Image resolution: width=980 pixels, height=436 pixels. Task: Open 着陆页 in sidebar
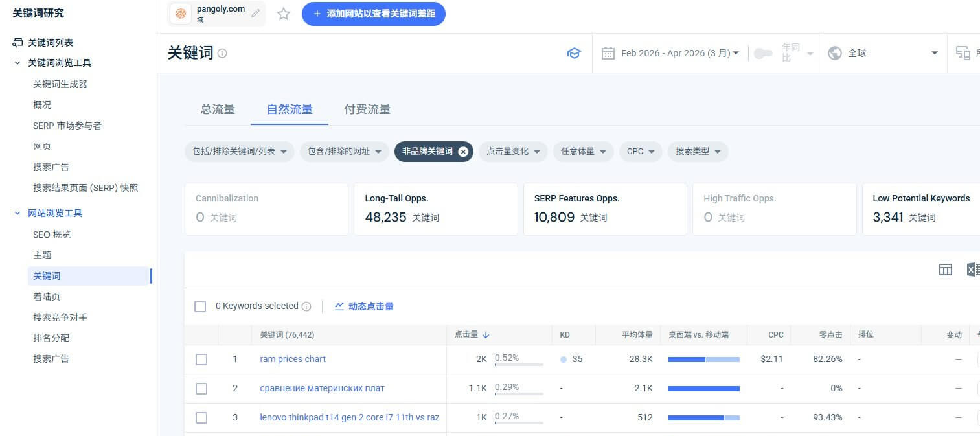coord(47,297)
